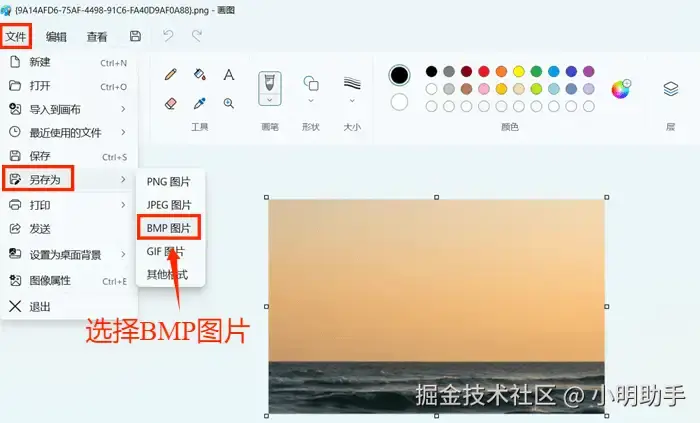Viewport: 700px width, 423px height.
Task: Select the Pencil tool
Action: click(x=171, y=74)
